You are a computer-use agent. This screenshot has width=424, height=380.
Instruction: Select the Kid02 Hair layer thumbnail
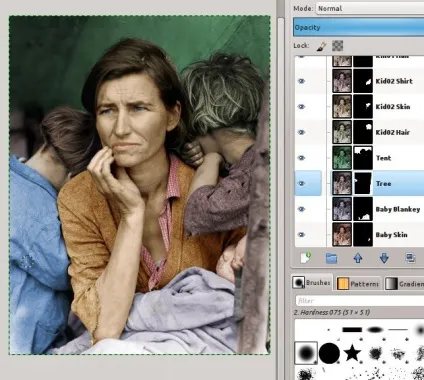click(342, 132)
